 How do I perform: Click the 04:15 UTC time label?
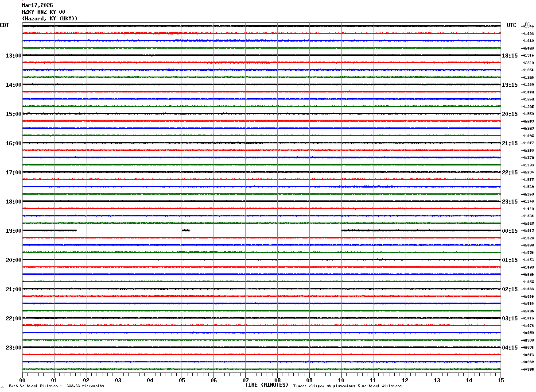[x=510, y=348]
